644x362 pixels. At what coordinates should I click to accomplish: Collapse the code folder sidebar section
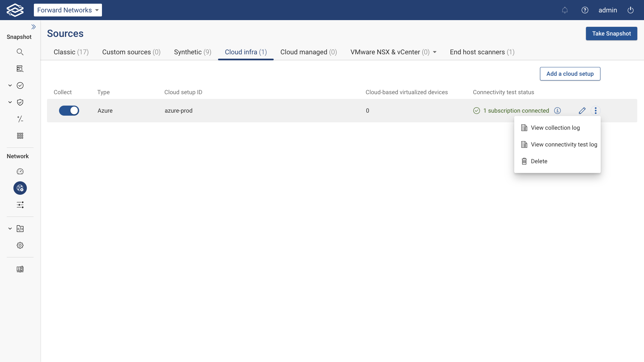pyautogui.click(x=10, y=228)
